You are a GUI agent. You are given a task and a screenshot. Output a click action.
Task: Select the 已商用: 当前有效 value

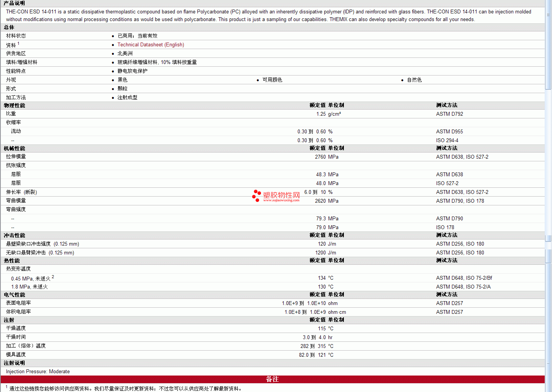click(137, 36)
